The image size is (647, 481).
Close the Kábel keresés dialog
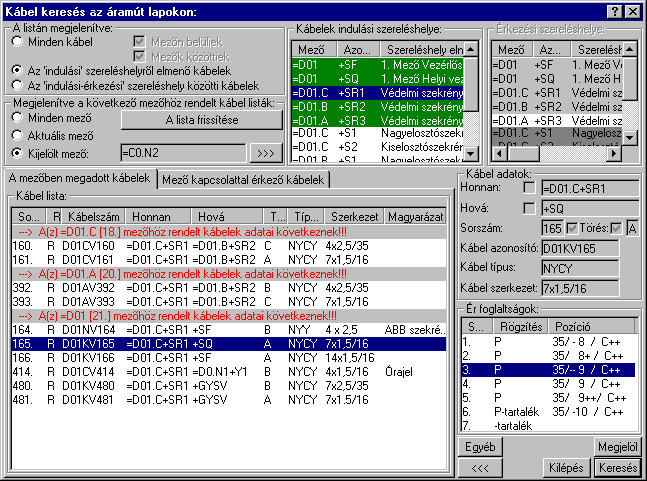(633, 11)
